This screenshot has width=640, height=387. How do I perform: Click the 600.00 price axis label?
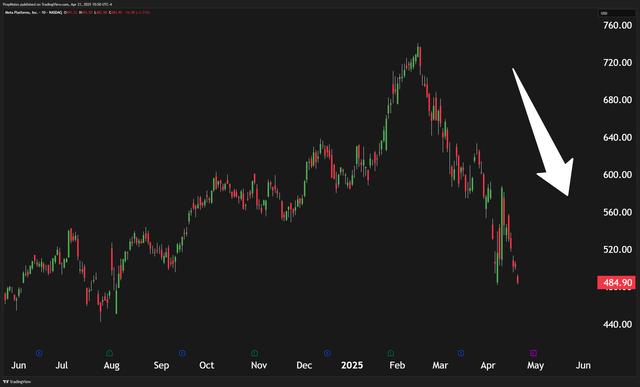(x=617, y=175)
